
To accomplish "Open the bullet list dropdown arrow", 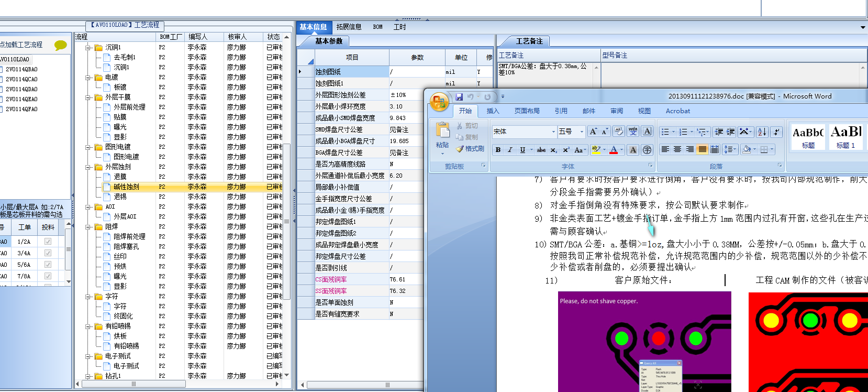I will [x=673, y=132].
